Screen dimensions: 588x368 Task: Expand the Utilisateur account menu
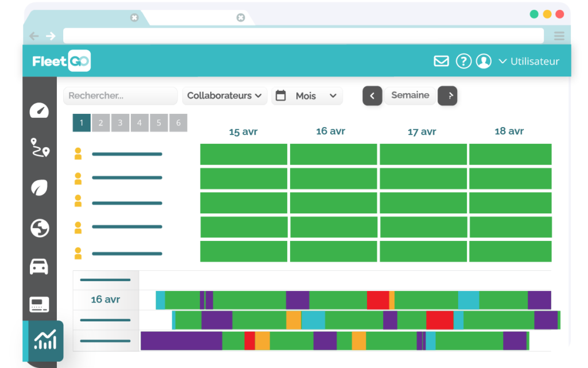pos(529,61)
